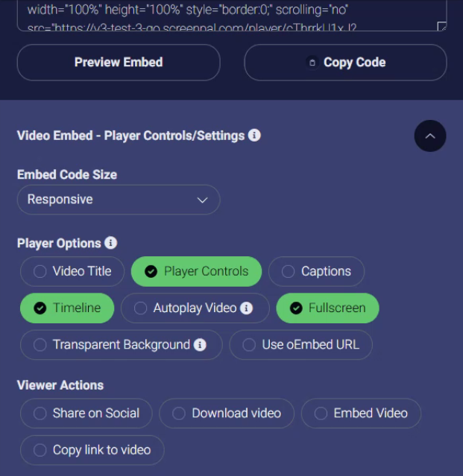Viewport: 463px width, 476px height.
Task: Enable Use oEmbed URL option
Action: [300, 345]
